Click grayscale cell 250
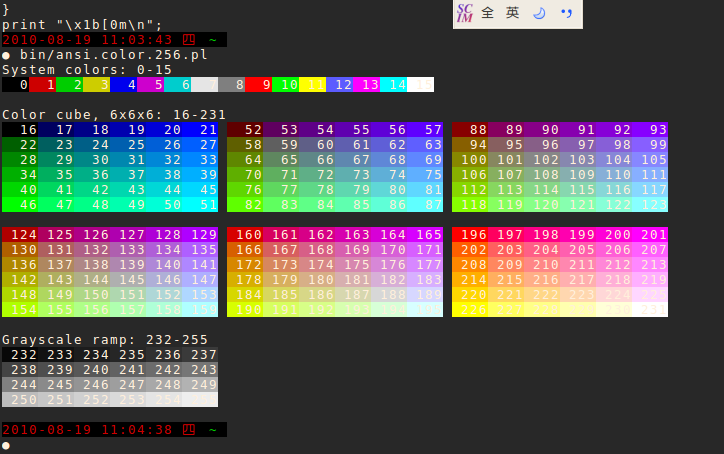The image size is (724, 454). point(20,400)
